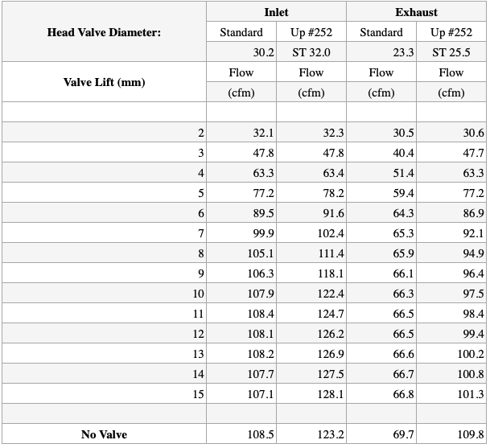Screen dimensions: 490x448
Task: Click the Standard header under Exhaust
Action: click(381, 32)
